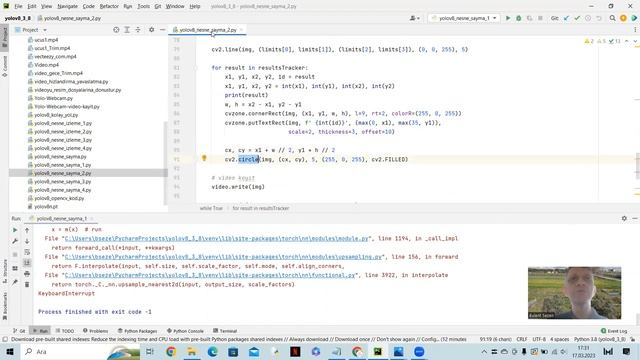This screenshot has width=640, height=360.
Task: Click the Run with Coverage icon
Action: point(529,18)
